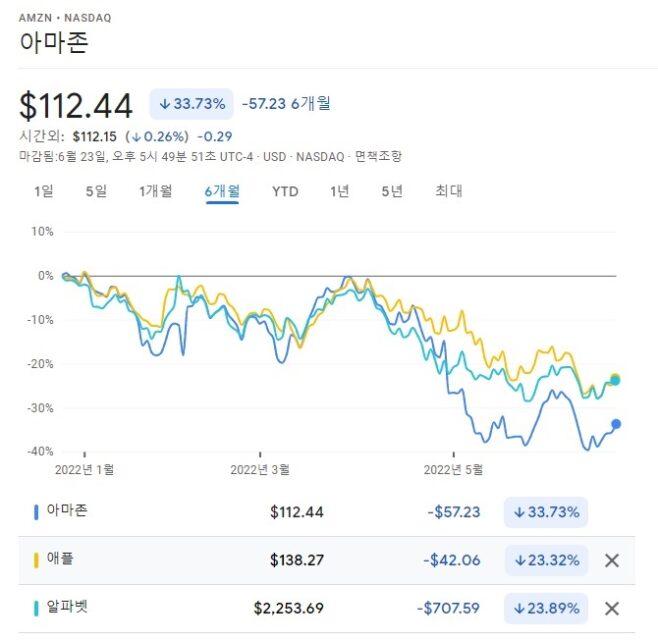Image resolution: width=658 pixels, height=640 pixels.
Task: Show the 1년 chart range
Action: pyautogui.click(x=340, y=191)
